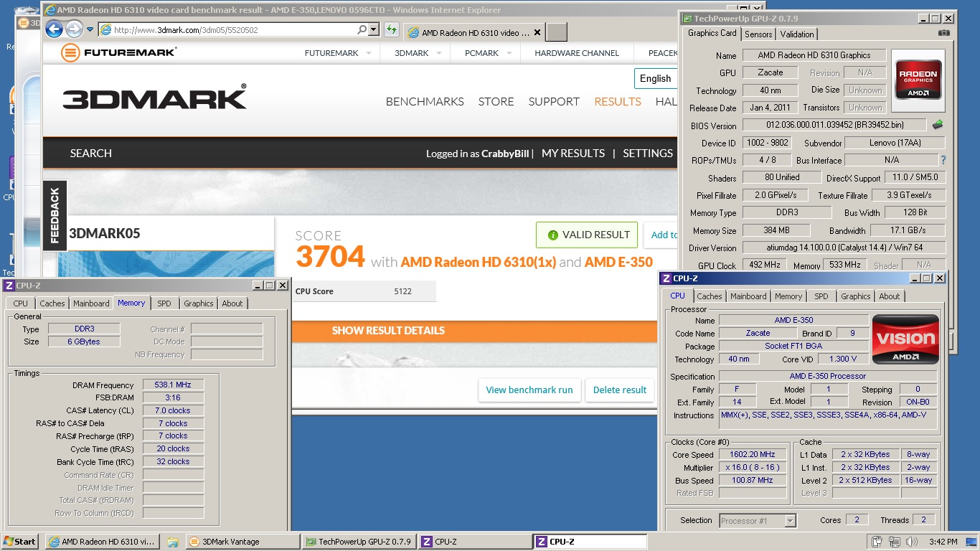This screenshot has width=980, height=551.
Task: Click the CPU Score 5122 row
Action: point(364,291)
